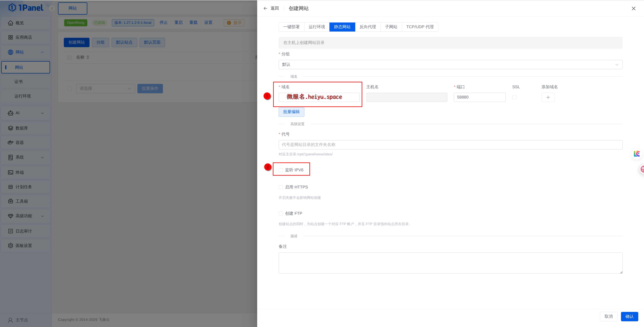
Task: Select the 静态网站 tab
Action: click(x=342, y=27)
